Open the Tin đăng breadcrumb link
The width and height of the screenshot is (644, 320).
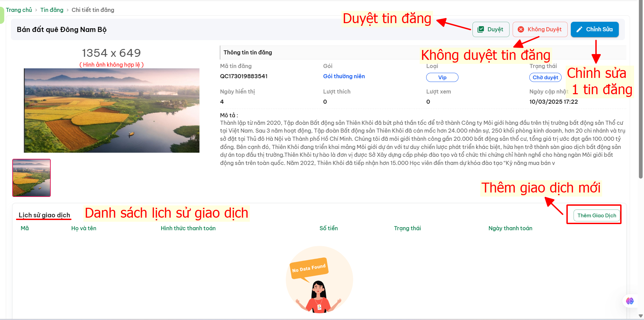52,10
